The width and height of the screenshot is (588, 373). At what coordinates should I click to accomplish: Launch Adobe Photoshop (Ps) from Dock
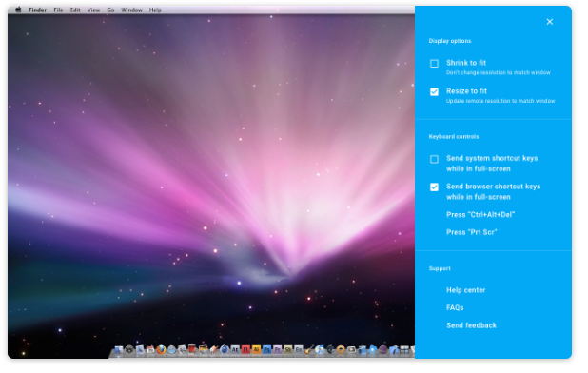[x=266, y=350]
